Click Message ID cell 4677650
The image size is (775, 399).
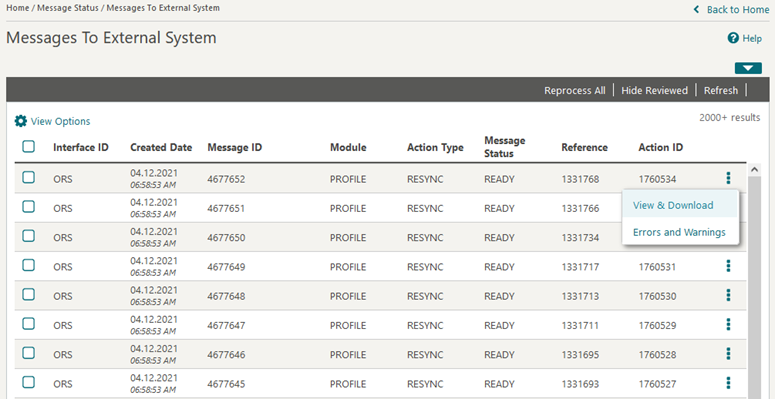(x=226, y=237)
